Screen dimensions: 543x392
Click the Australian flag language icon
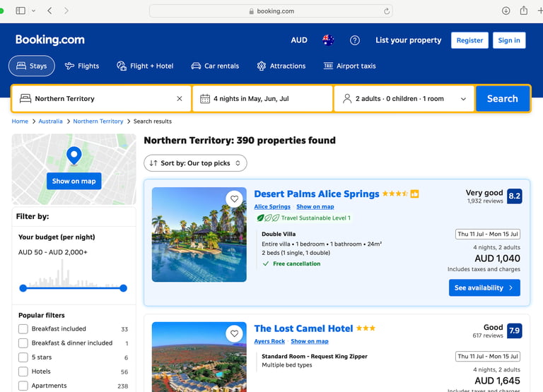328,40
